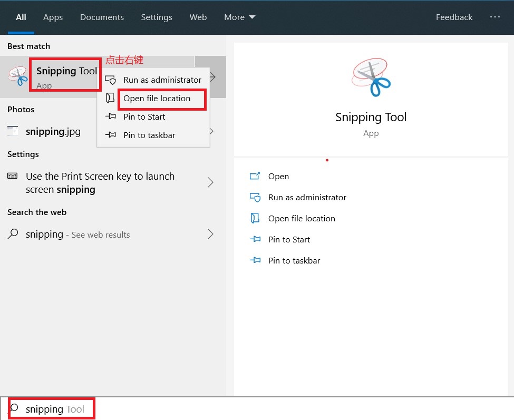Click the large Snipping Tool preview icon

click(371, 77)
